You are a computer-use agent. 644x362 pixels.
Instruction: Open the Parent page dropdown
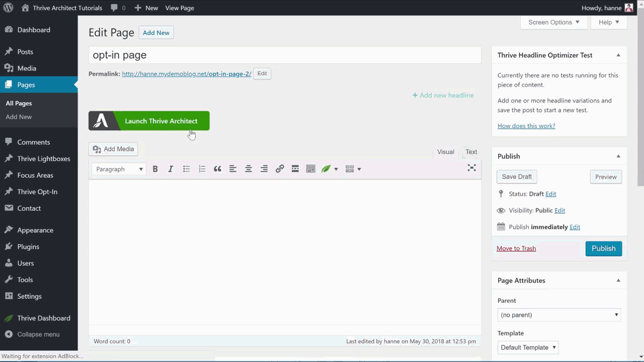pyautogui.click(x=559, y=315)
